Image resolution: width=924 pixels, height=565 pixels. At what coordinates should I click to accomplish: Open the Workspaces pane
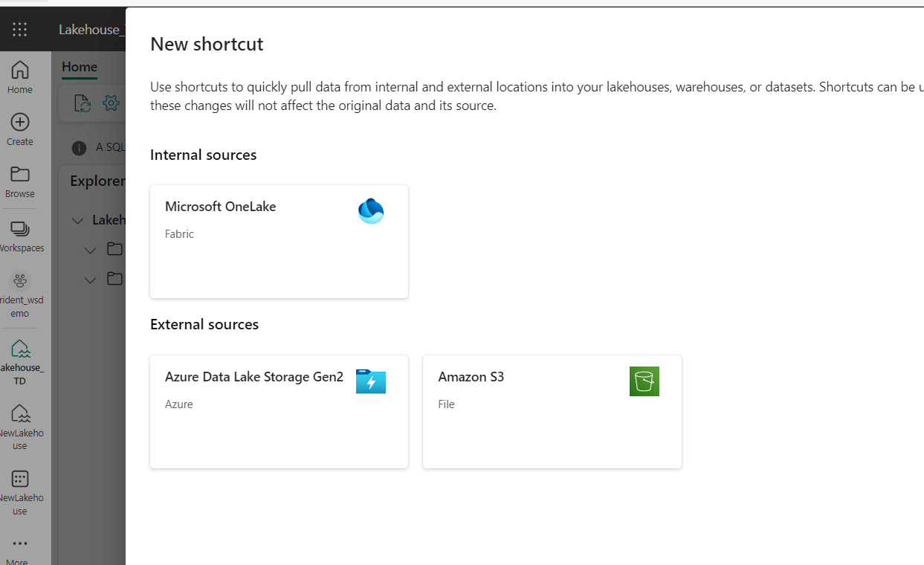(x=20, y=236)
